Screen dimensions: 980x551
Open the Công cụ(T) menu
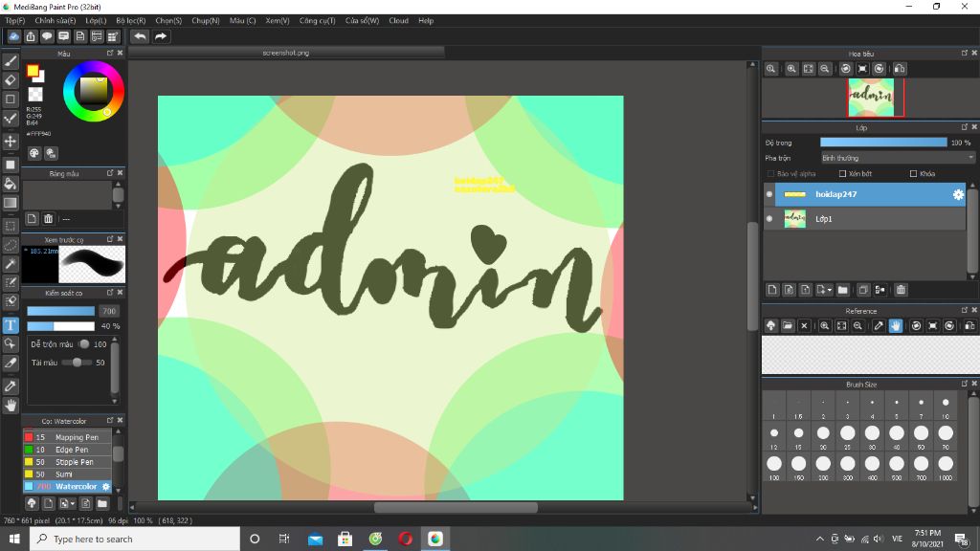pos(317,21)
